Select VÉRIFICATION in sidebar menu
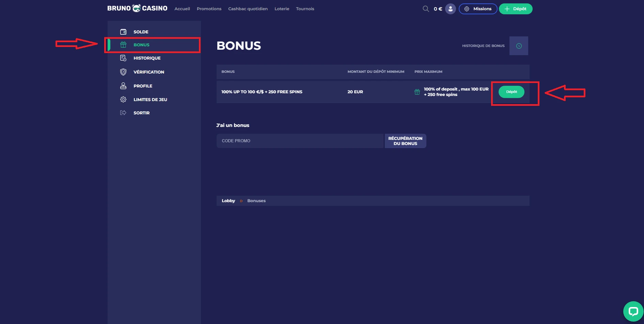The height and width of the screenshot is (324, 644). pos(149,72)
